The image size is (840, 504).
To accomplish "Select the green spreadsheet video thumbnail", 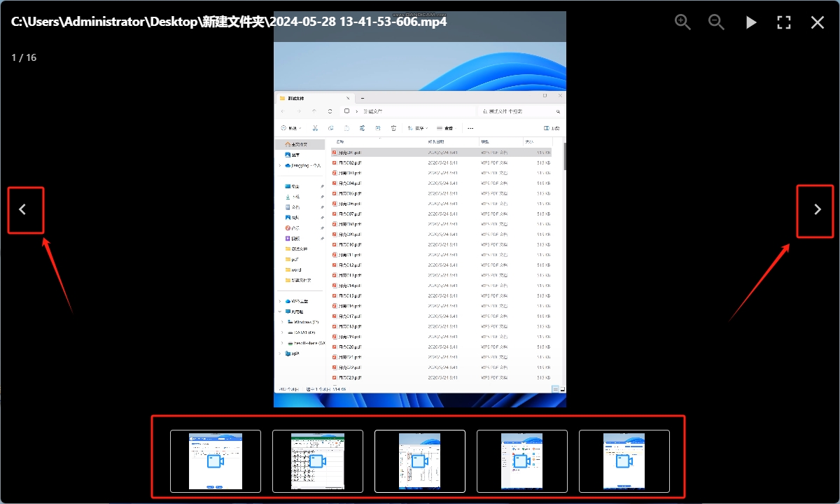I will [x=318, y=461].
